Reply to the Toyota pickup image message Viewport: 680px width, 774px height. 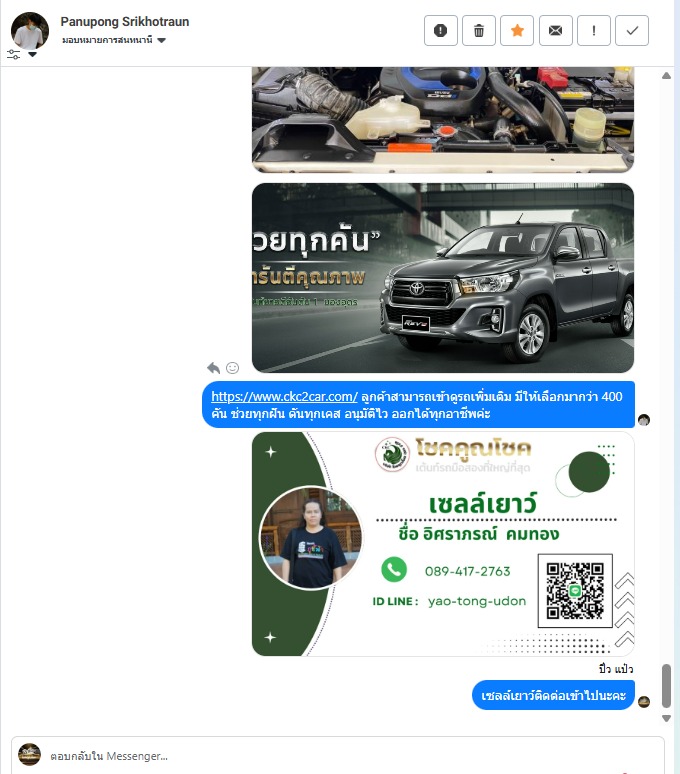tap(213, 368)
